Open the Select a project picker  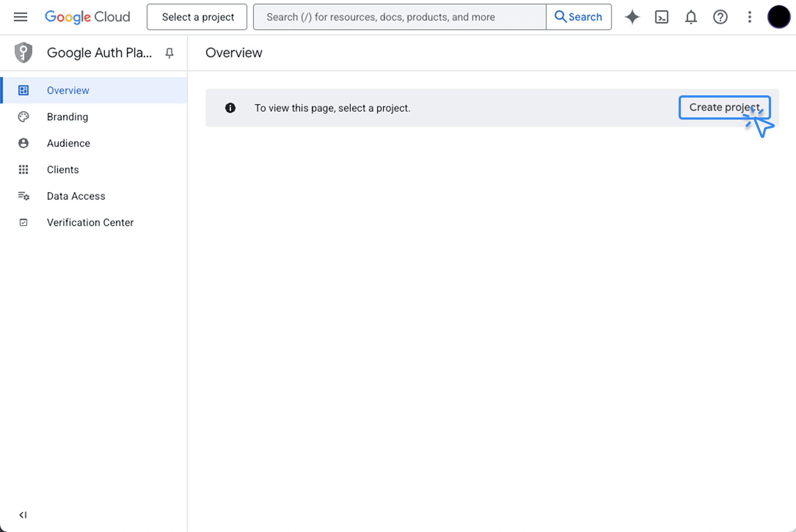[x=197, y=17]
